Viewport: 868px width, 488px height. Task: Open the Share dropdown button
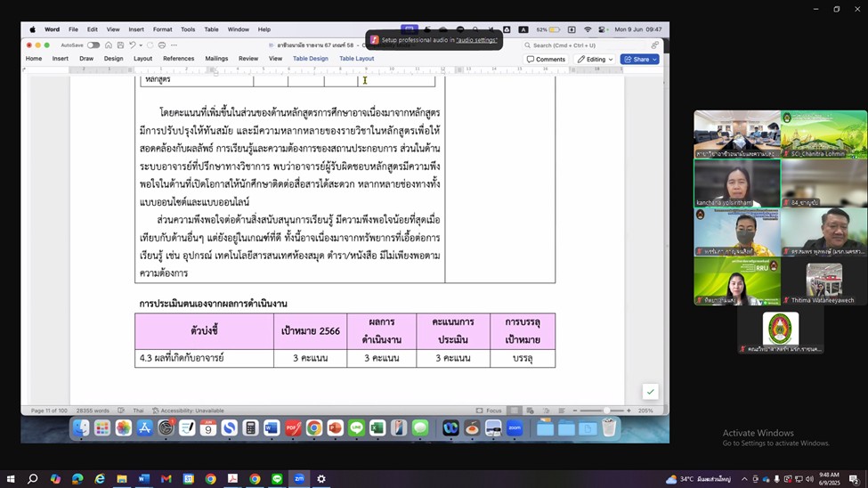[x=640, y=60]
